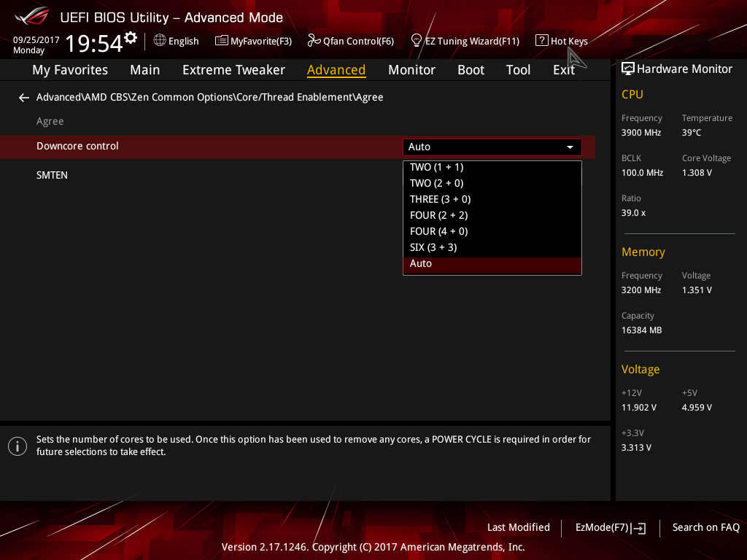
Task: Click the MyFavorite list icon
Action: point(222,41)
